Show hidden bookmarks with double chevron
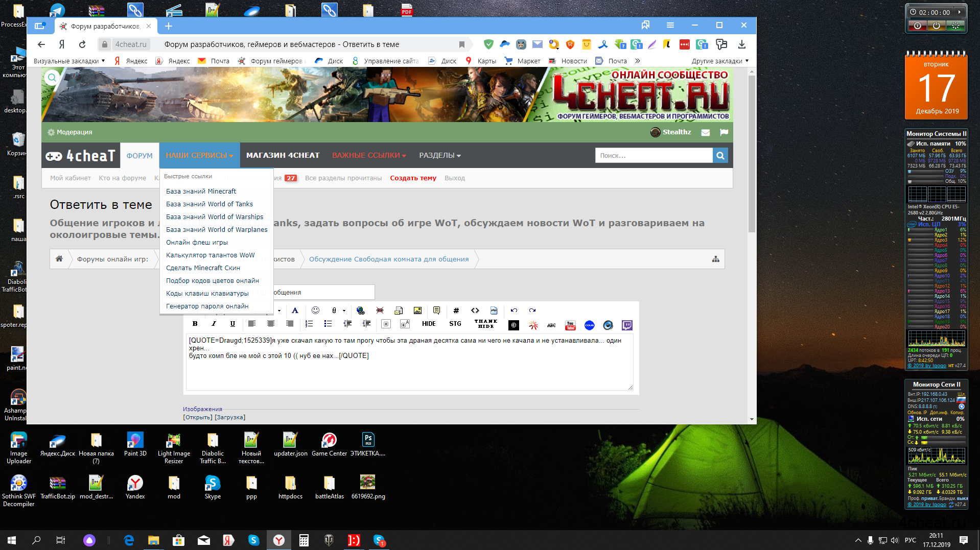The image size is (980, 550). pos(637,61)
